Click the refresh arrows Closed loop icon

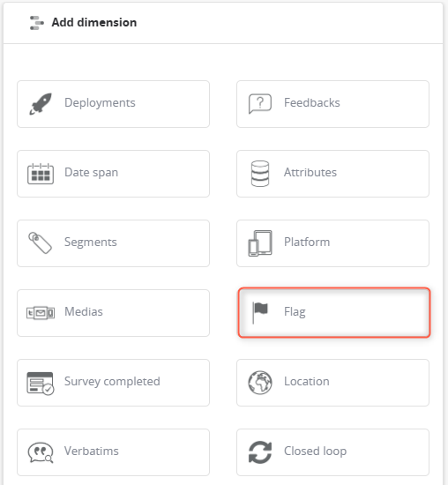click(x=260, y=452)
